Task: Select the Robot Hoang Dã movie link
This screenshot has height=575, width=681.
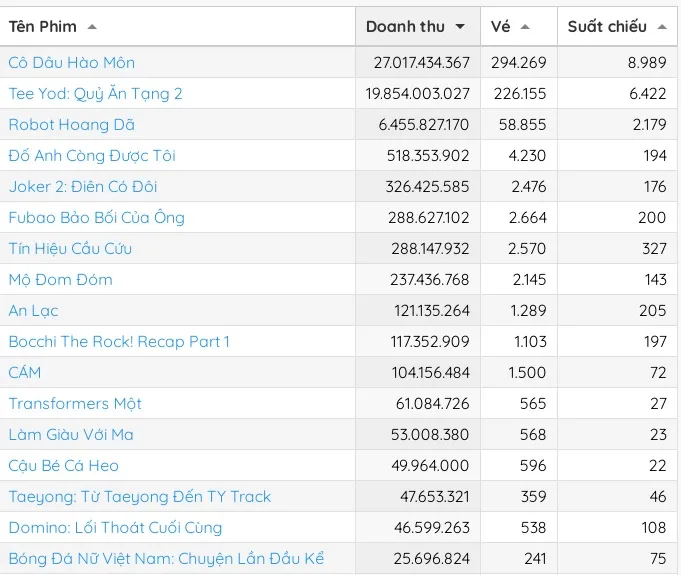Action: click(x=71, y=124)
